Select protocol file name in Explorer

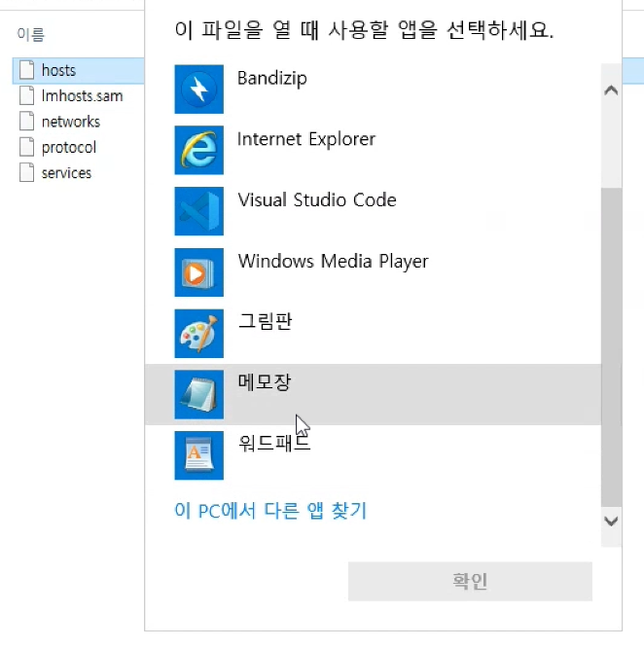(x=68, y=148)
